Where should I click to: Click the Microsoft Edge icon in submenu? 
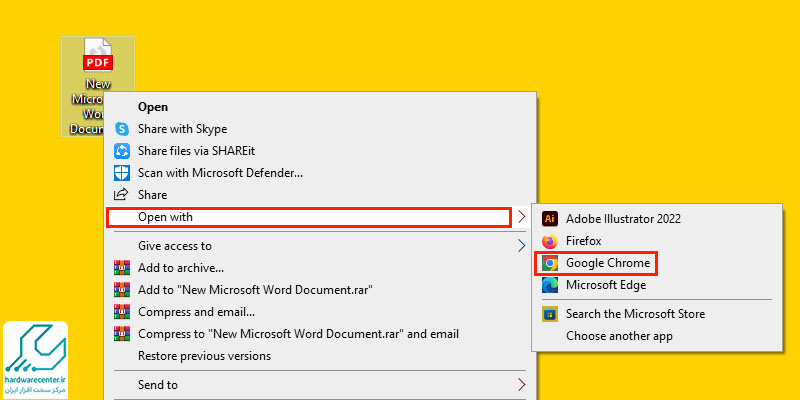click(549, 285)
